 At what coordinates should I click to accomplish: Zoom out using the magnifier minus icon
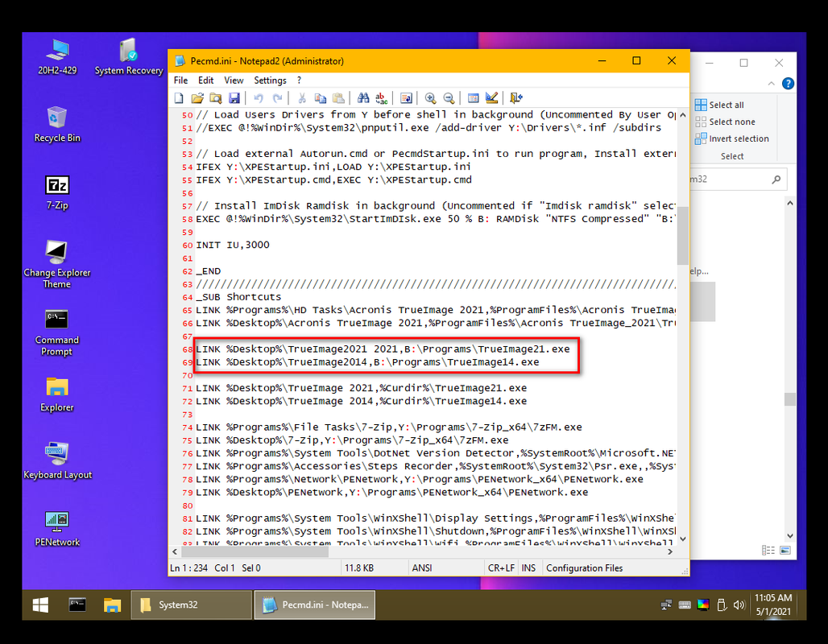coord(449,98)
